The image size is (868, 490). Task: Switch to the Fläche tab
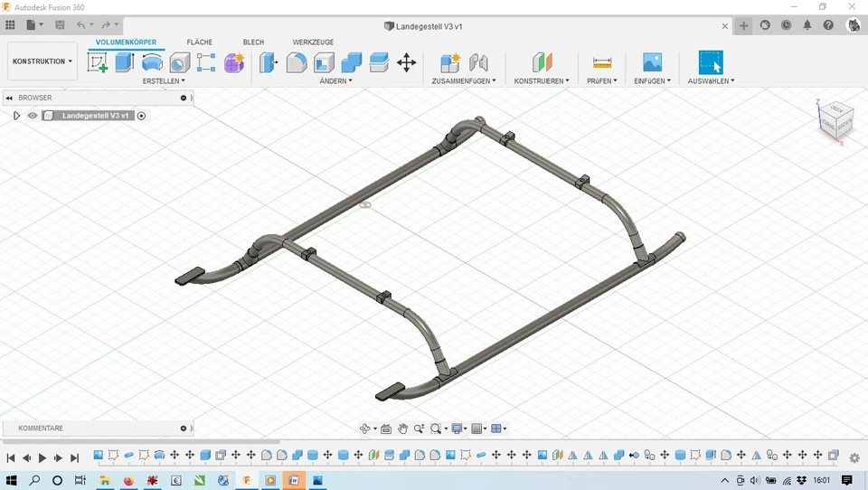pyautogui.click(x=200, y=42)
